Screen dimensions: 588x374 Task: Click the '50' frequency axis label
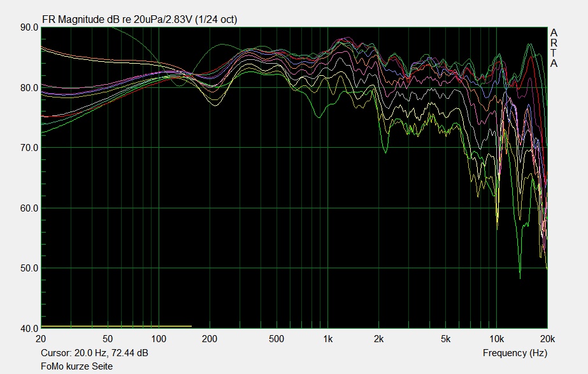coord(108,339)
